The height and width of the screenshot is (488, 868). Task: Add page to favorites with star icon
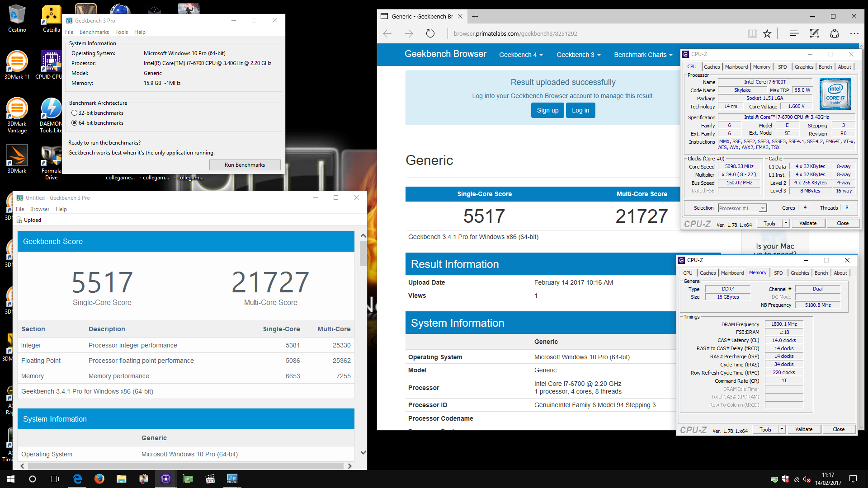(767, 33)
